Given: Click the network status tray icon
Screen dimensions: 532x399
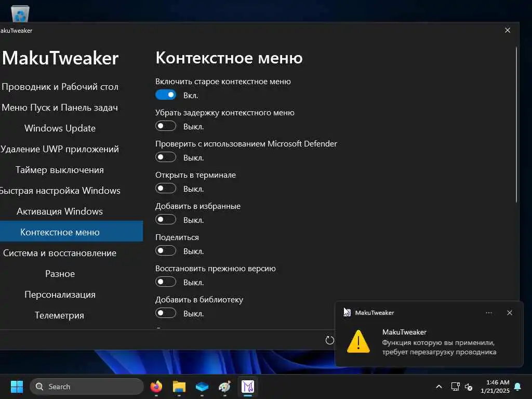Looking at the screenshot, I should (455, 387).
